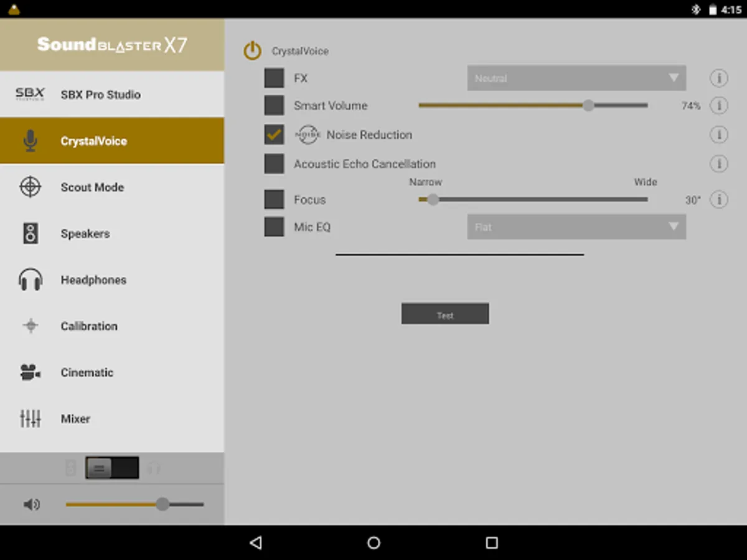Open the FX Neutral dropdown

click(x=576, y=78)
